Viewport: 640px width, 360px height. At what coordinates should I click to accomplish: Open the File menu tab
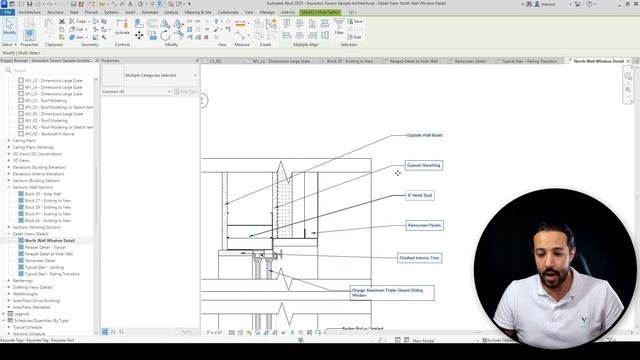(7, 12)
